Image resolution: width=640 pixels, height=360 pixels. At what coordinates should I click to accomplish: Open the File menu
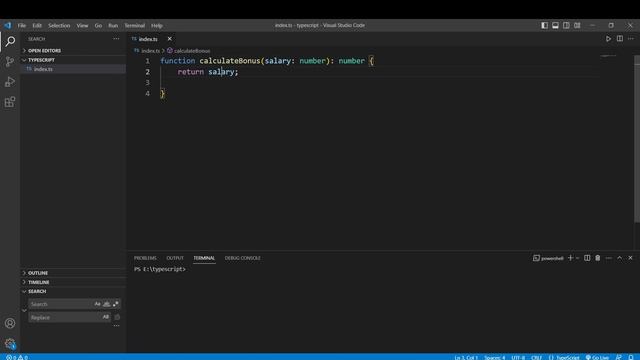(x=22, y=25)
